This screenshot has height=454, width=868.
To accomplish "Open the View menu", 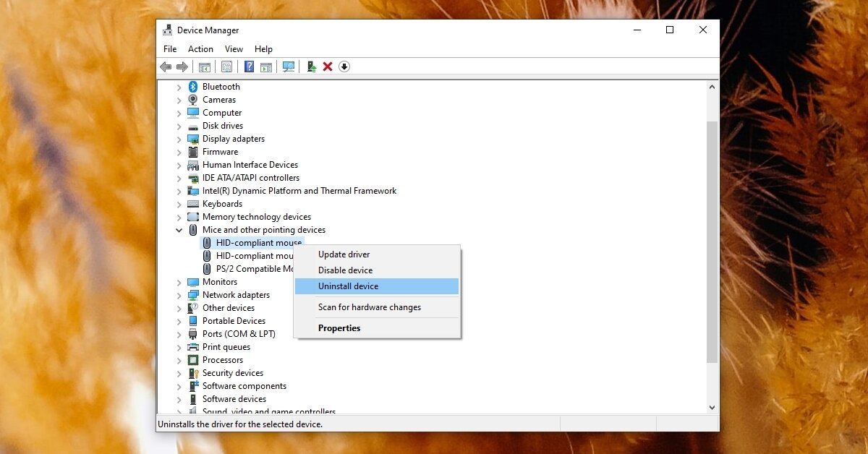I will click(234, 48).
